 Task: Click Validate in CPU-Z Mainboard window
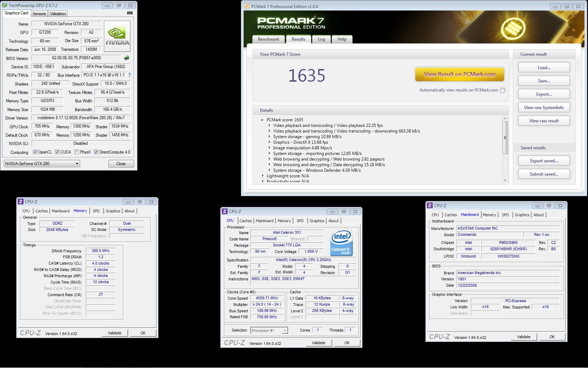(524, 337)
